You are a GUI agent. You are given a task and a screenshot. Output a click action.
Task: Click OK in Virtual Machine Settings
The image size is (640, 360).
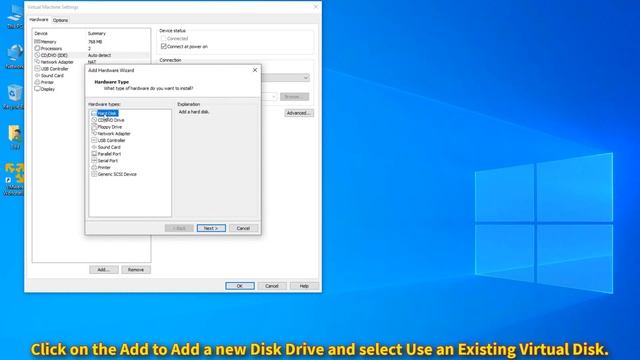coord(240,286)
